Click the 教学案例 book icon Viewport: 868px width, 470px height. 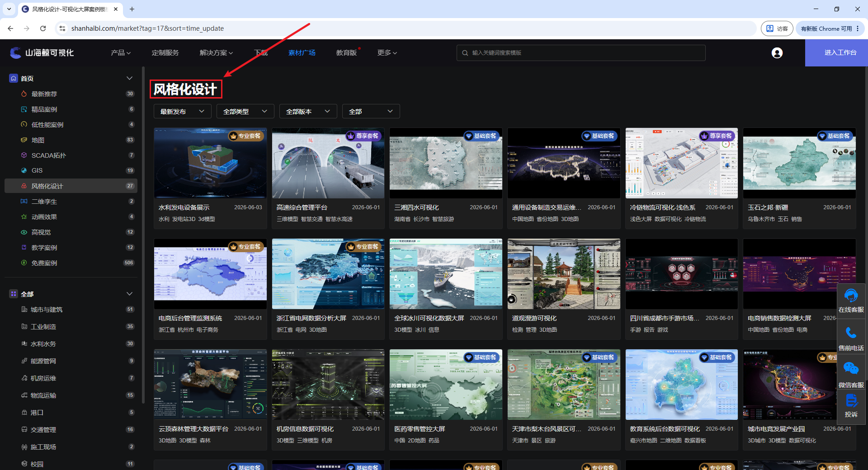[x=24, y=248]
